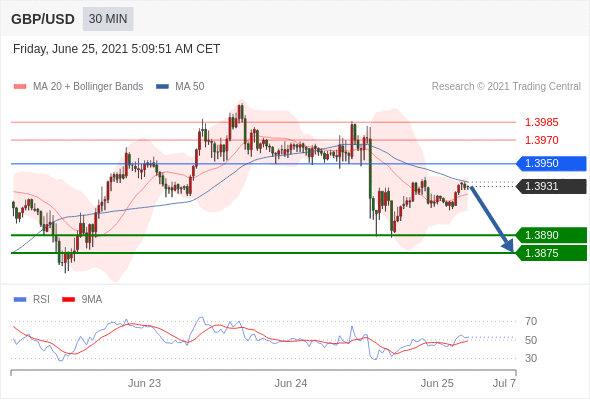Click the RSI 30 axis label
This screenshot has height=400, width=590.
click(531, 358)
